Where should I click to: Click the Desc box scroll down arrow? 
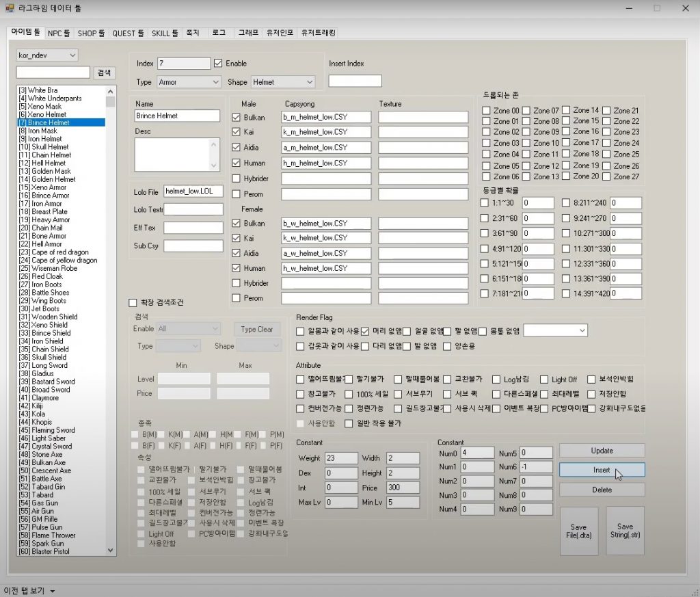tap(214, 165)
